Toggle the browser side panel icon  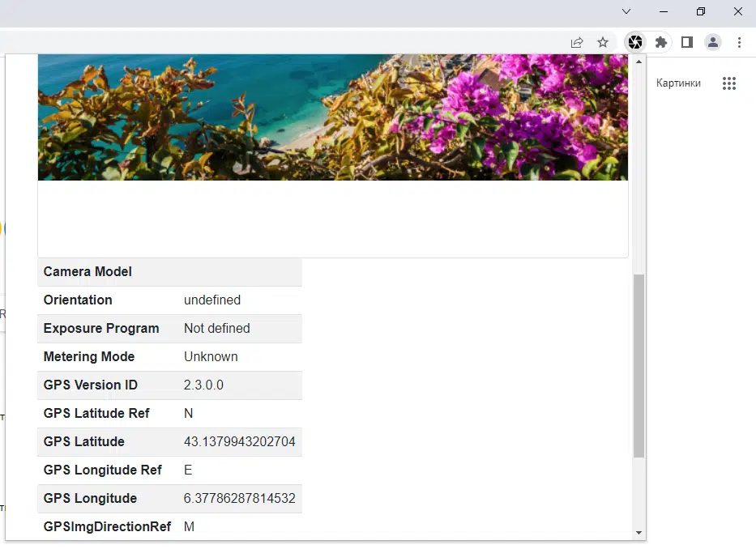click(x=687, y=42)
